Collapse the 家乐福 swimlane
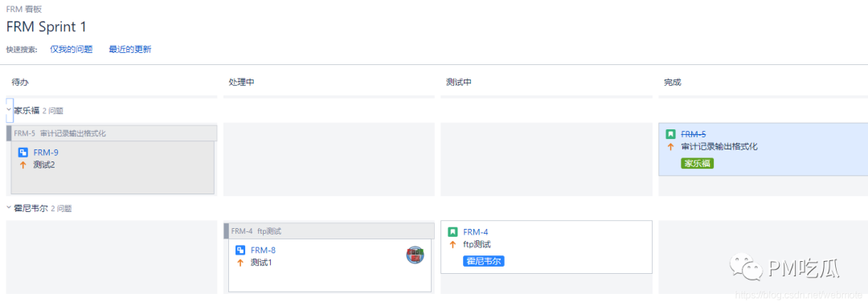 [x=9, y=110]
